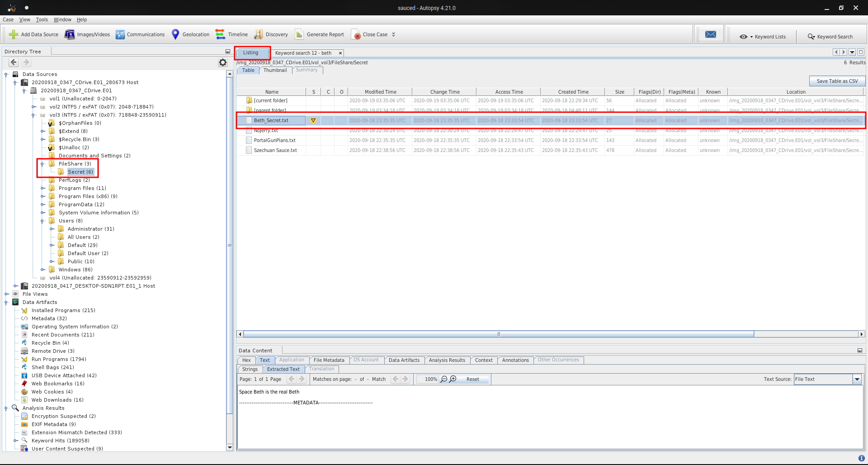Open directory tree settings gear
This screenshot has width=868, height=465.
click(x=223, y=62)
